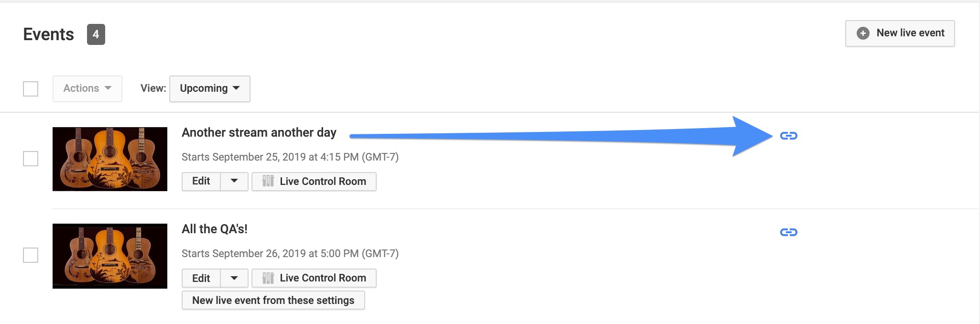
Task: Click guitar thumbnail of first event
Action: 110,159
